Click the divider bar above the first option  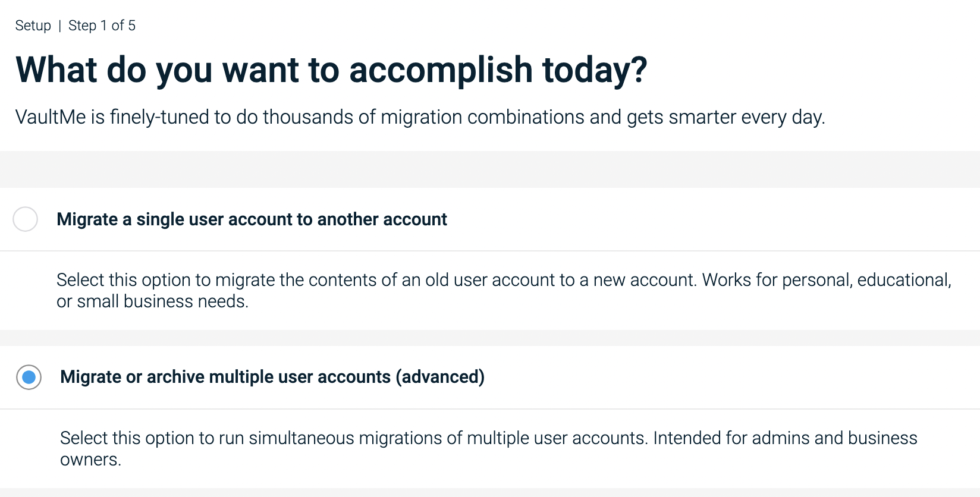point(490,169)
